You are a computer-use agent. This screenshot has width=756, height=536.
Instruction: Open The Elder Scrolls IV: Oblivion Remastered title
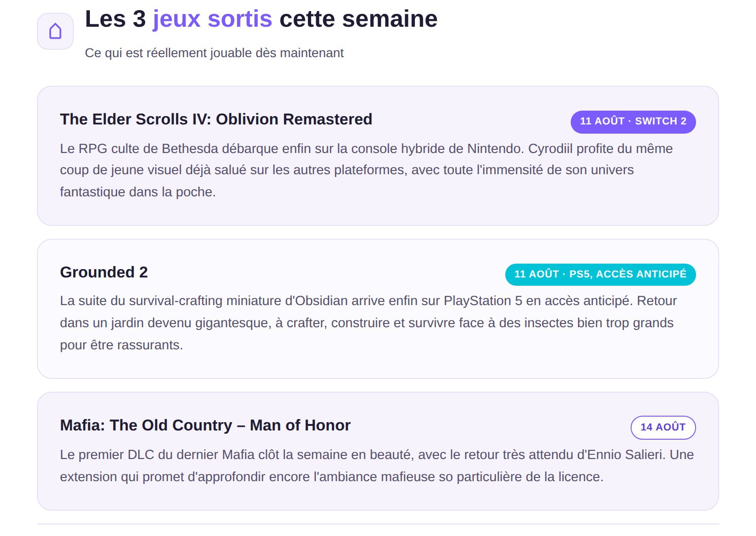coord(216,119)
